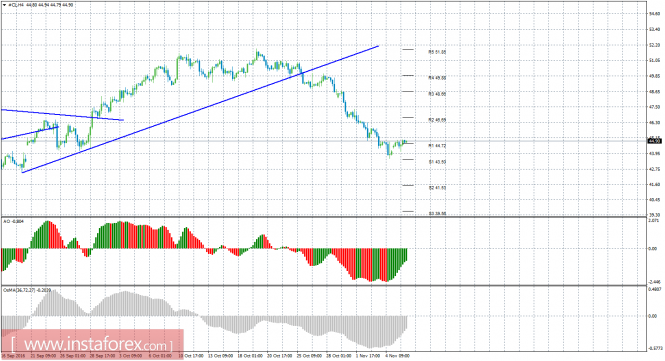Image resolution: width=665 pixels, height=361 pixels.
Task: Click the #CL,H4 symbol title text
Action: [x=16, y=5]
